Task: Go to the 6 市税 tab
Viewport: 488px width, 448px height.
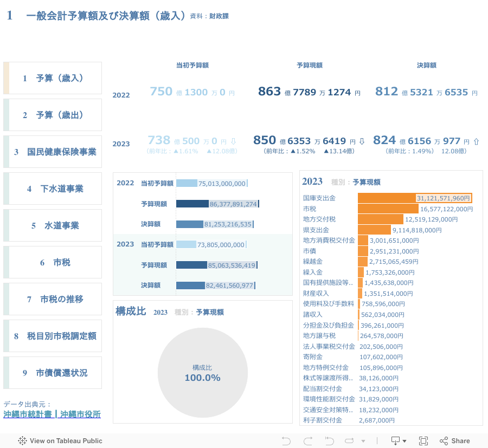Action: (53, 262)
